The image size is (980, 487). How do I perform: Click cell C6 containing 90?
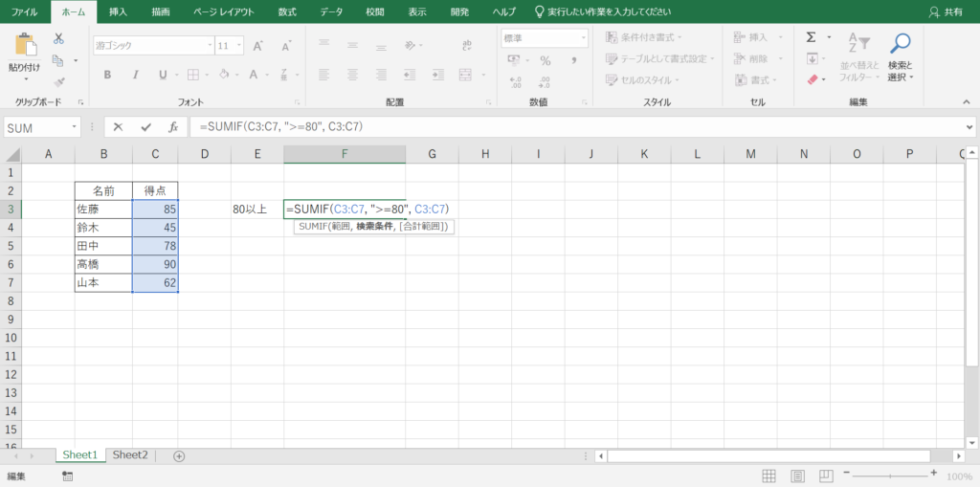coord(155,264)
